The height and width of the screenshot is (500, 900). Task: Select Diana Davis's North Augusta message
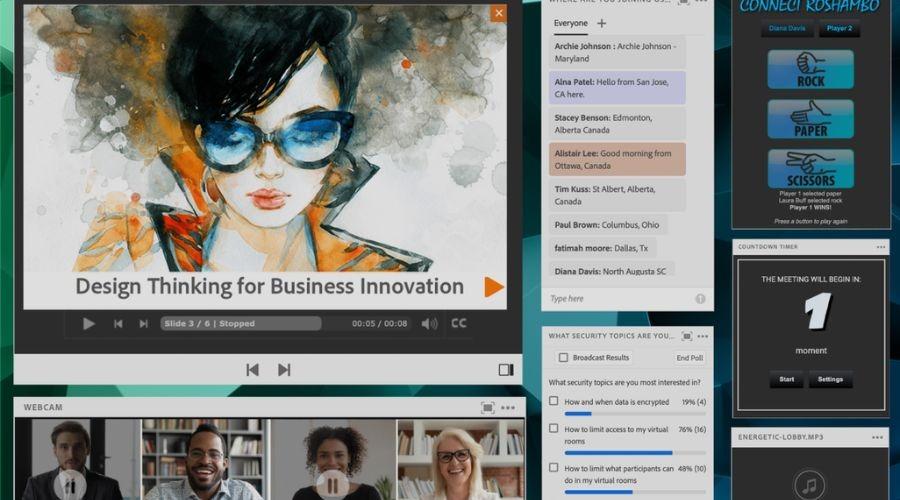point(611,270)
